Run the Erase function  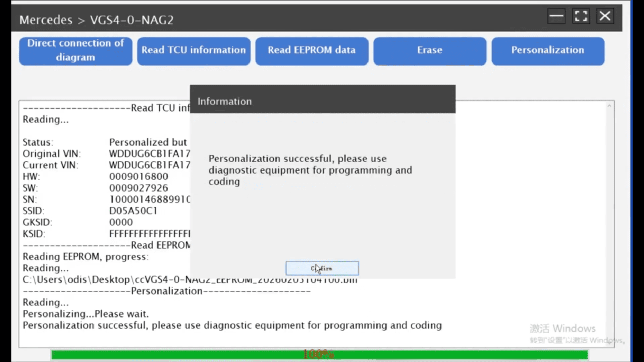[429, 51]
